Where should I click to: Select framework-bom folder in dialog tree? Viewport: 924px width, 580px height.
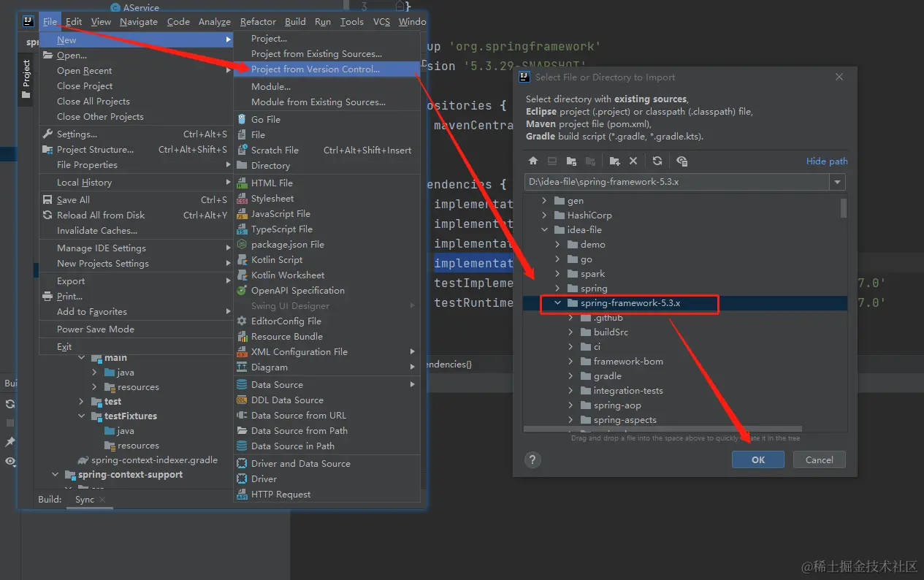coord(628,362)
